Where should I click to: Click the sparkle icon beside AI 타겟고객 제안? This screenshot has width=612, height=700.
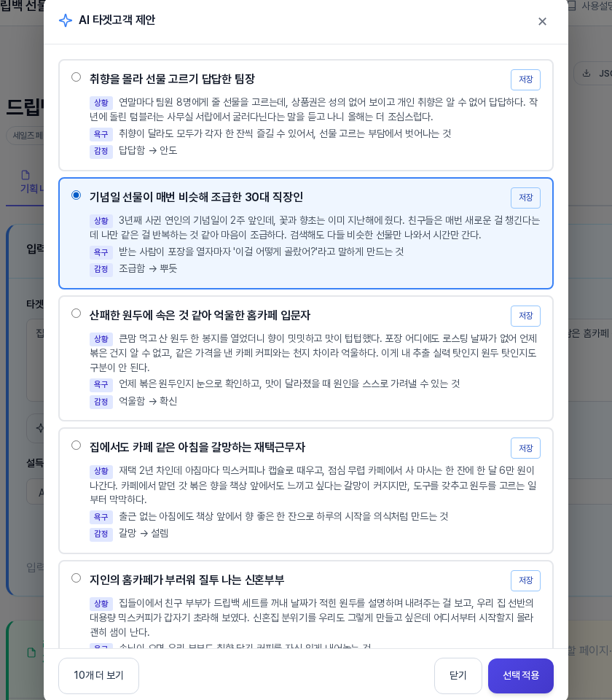66,20
